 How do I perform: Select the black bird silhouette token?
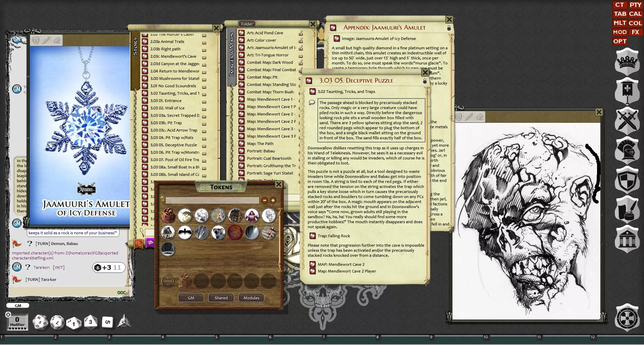click(x=185, y=232)
